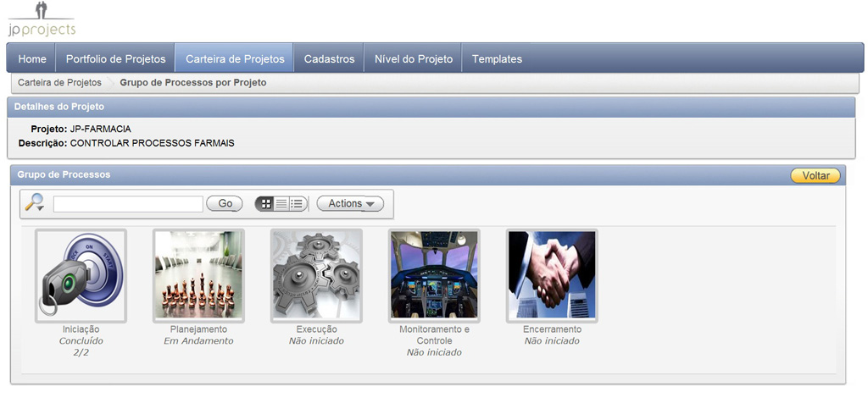The image size is (868, 403).
Task: Click the JP Projects logo
Action: pyautogui.click(x=42, y=20)
